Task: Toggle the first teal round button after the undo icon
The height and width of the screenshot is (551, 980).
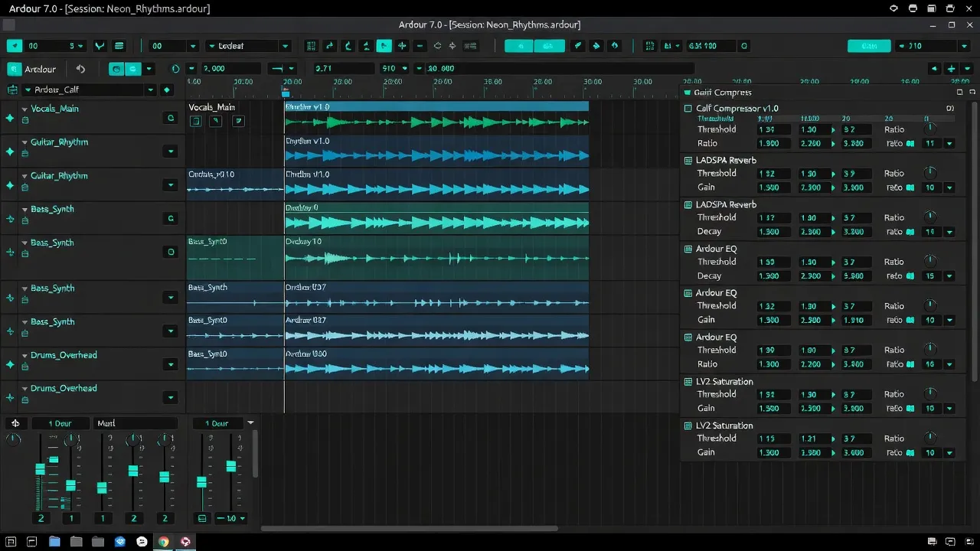Action: [116, 69]
